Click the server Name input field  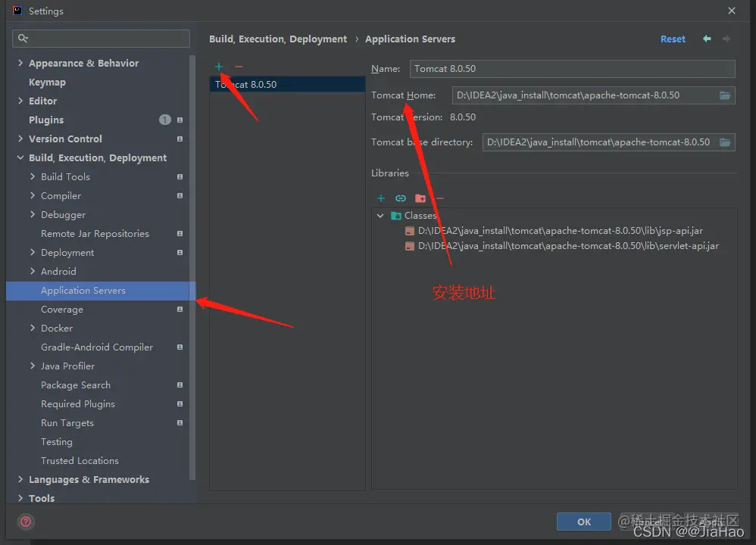click(x=573, y=69)
